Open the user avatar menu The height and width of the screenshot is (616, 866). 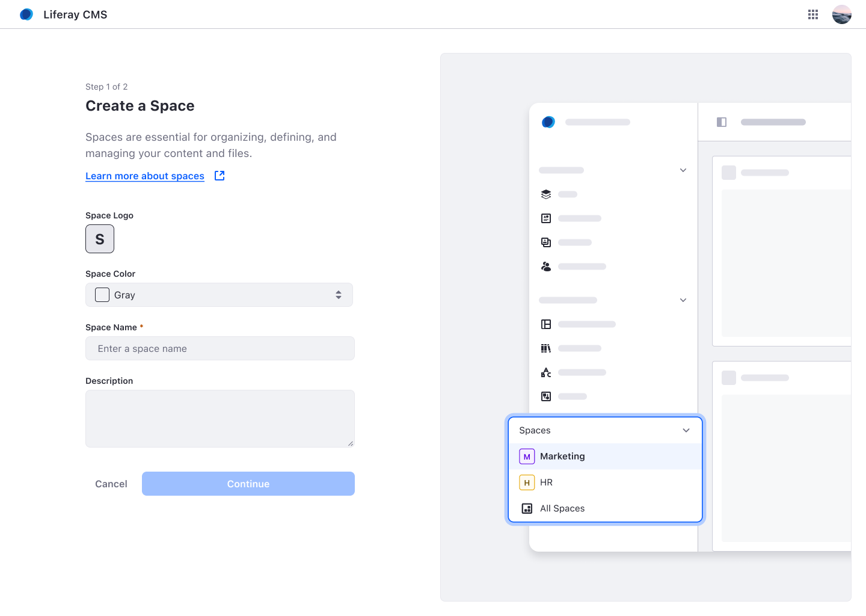pyautogui.click(x=842, y=14)
